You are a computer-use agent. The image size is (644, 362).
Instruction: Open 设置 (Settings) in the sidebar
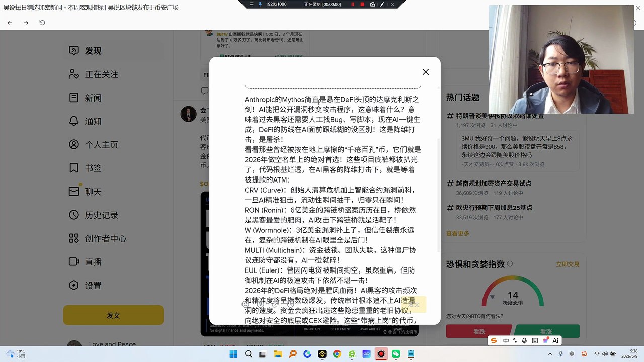click(113, 286)
